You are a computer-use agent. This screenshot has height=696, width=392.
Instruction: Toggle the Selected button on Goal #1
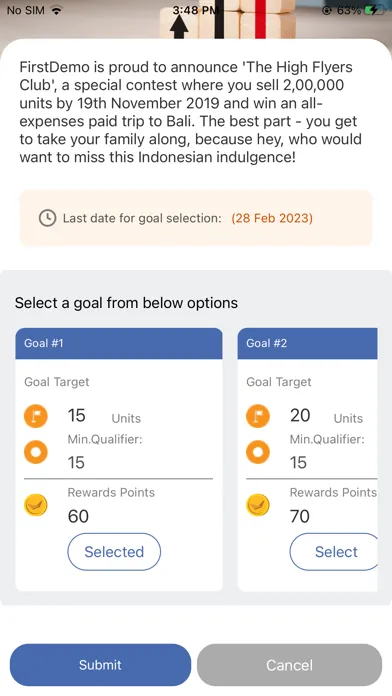tap(114, 552)
